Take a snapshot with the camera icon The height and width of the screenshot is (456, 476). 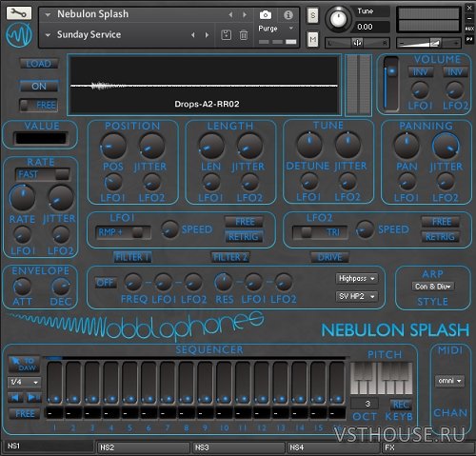pos(266,14)
